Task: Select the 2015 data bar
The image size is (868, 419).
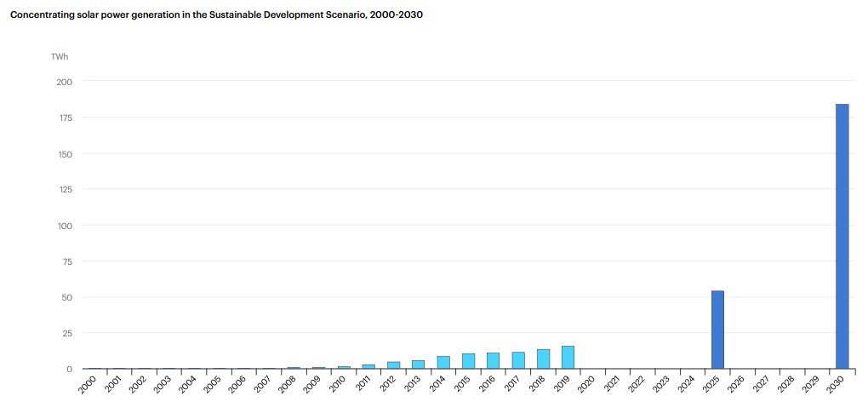Action: [468, 361]
